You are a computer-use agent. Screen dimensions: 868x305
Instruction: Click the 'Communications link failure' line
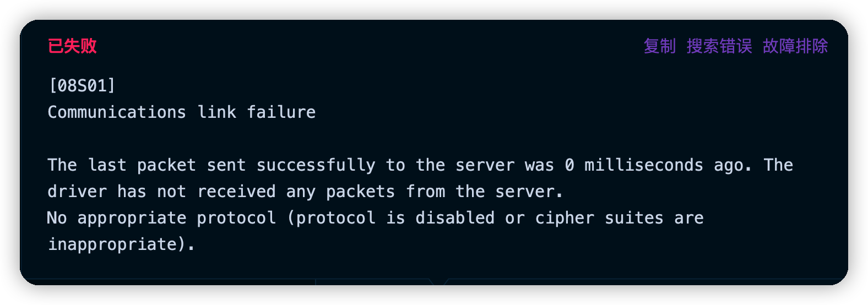point(182,112)
